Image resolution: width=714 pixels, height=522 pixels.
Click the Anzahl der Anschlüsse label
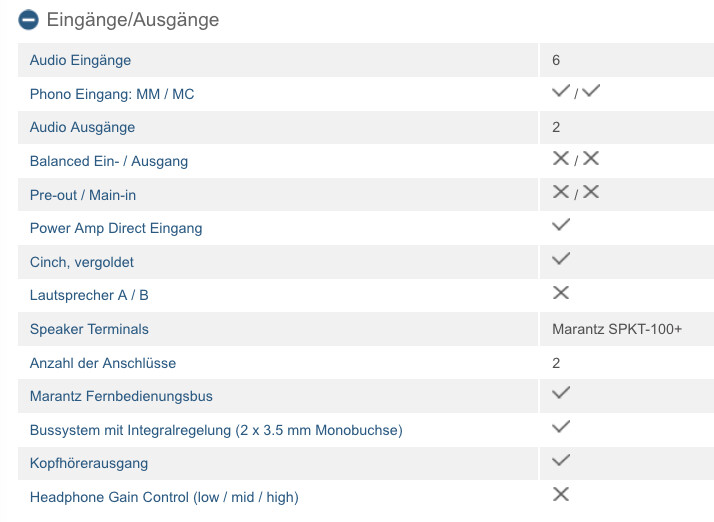point(103,363)
